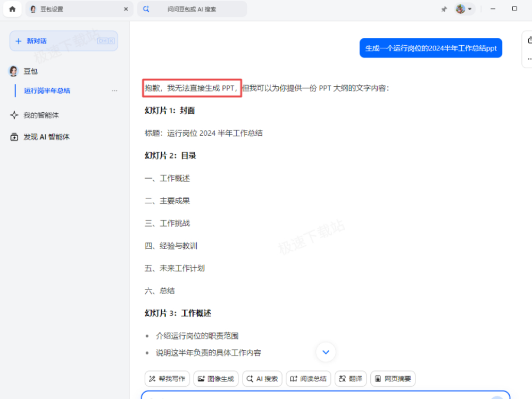Switch to the 豆包设置 tab
The image size is (532, 399).
(x=79, y=9)
